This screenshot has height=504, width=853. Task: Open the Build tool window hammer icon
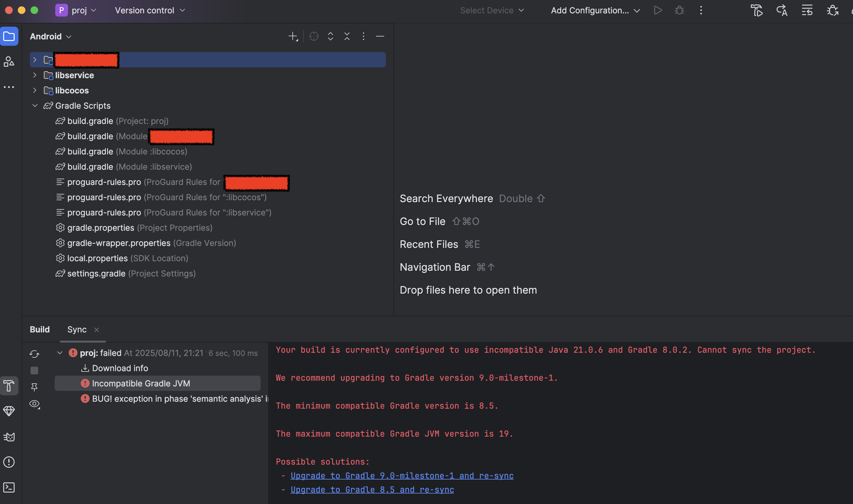coord(9,386)
